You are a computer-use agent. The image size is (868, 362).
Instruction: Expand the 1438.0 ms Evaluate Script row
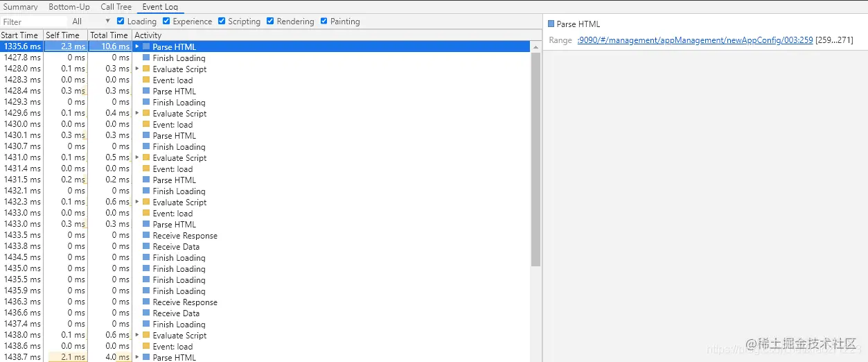[137, 335]
